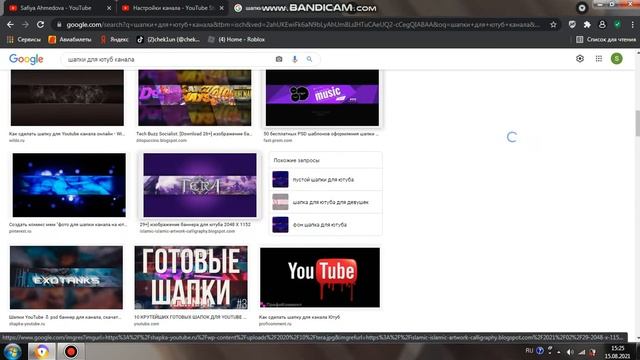Go forward with the browser forward arrow

(25, 24)
